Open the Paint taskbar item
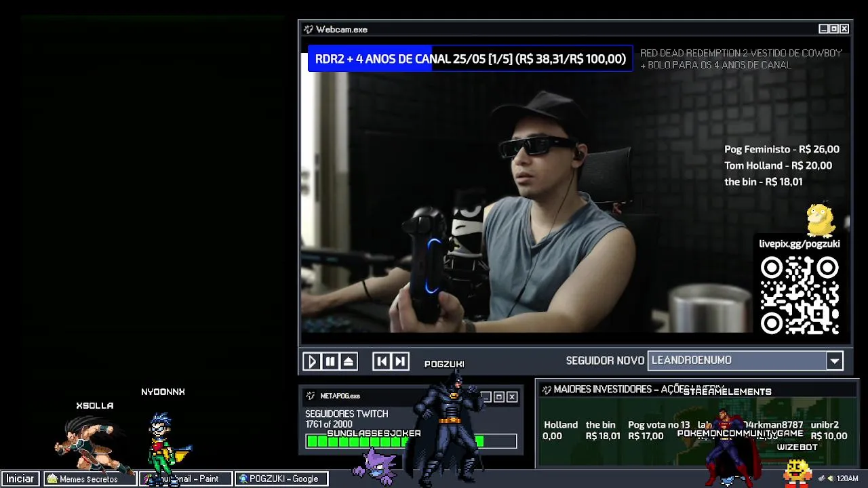Image resolution: width=868 pixels, height=488 pixels. (185, 479)
